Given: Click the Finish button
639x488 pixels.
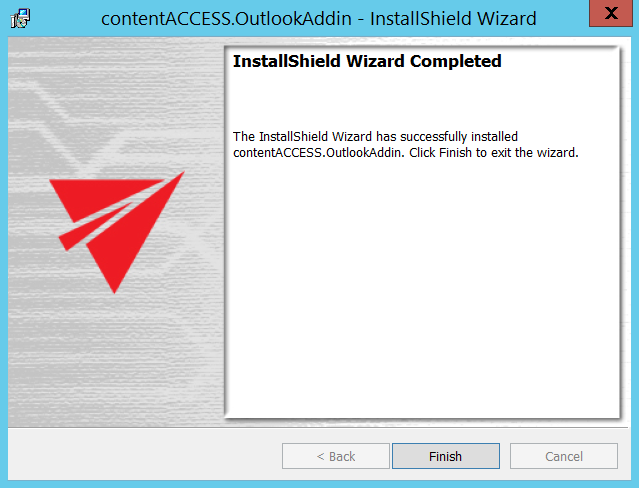Looking at the screenshot, I should [x=446, y=456].
